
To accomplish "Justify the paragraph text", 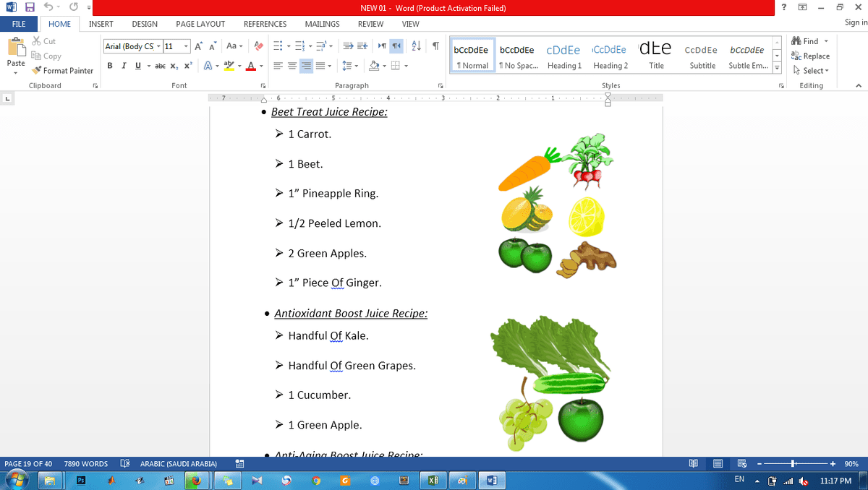I will (x=320, y=66).
